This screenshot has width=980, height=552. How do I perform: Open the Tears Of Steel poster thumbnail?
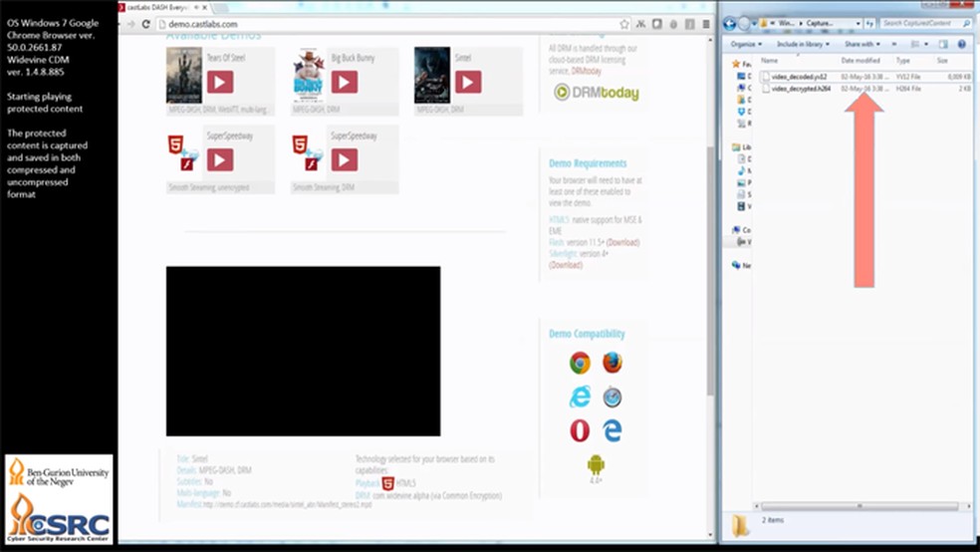(x=183, y=75)
